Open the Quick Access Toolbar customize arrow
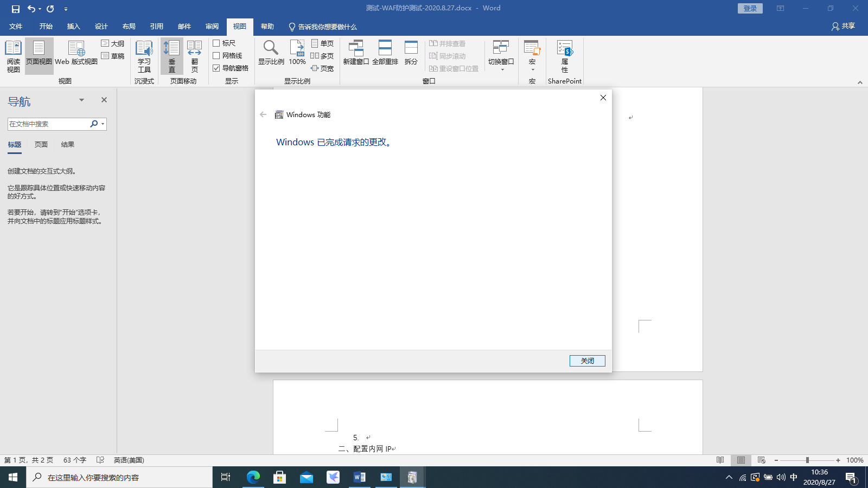 tap(66, 9)
